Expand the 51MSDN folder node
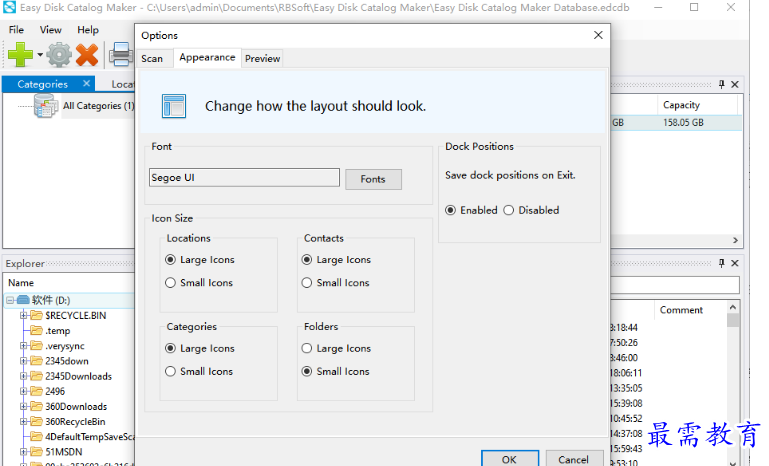 (x=23, y=451)
